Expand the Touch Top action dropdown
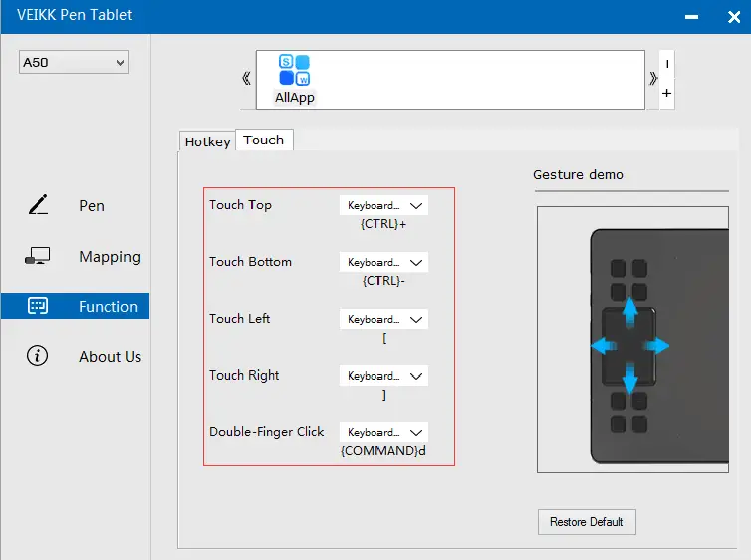 pyautogui.click(x=383, y=206)
